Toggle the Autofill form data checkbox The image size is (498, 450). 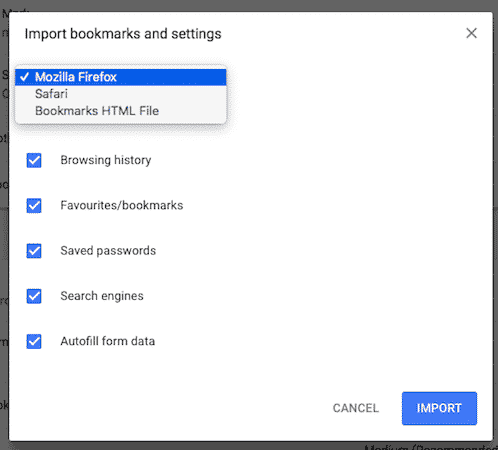click(34, 341)
